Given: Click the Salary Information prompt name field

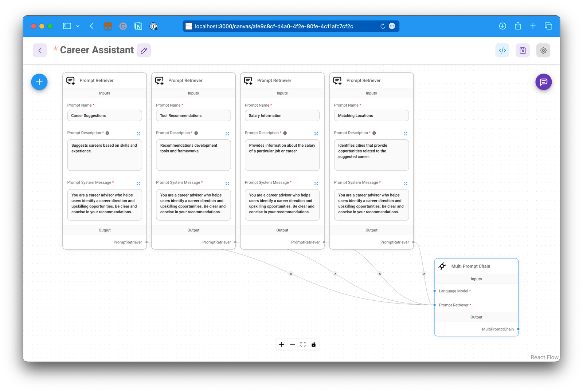Looking at the screenshot, I should coord(282,115).
